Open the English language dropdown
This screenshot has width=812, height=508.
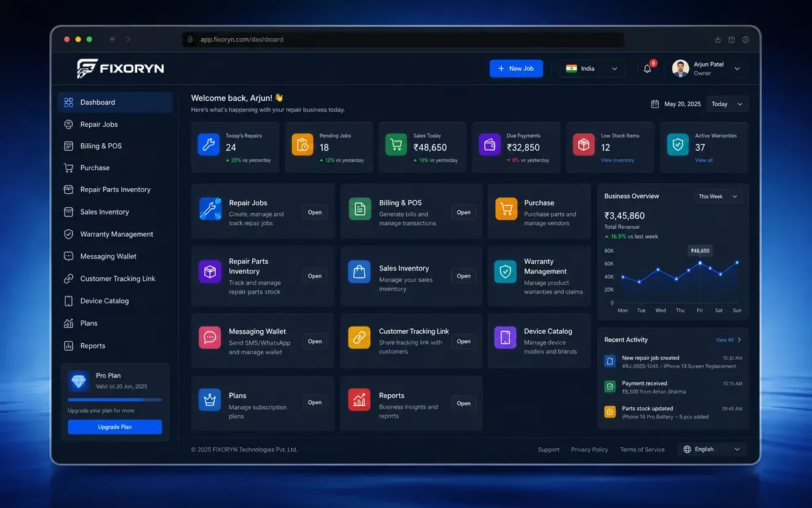pos(712,450)
